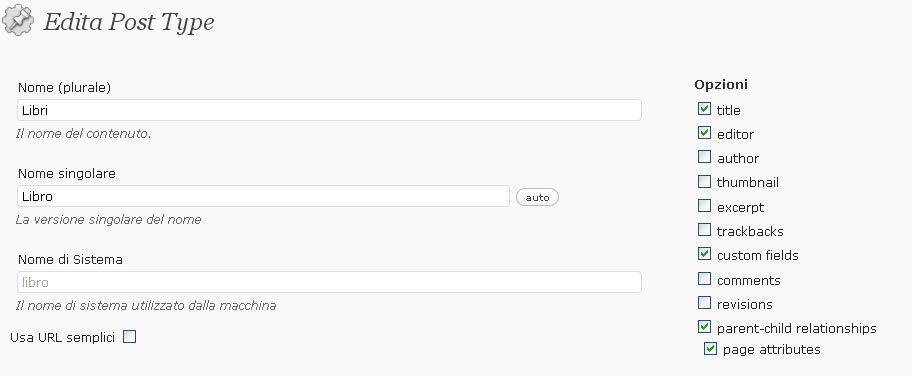Turn on the comments checkbox
The width and height of the screenshot is (912, 376).
704,278
